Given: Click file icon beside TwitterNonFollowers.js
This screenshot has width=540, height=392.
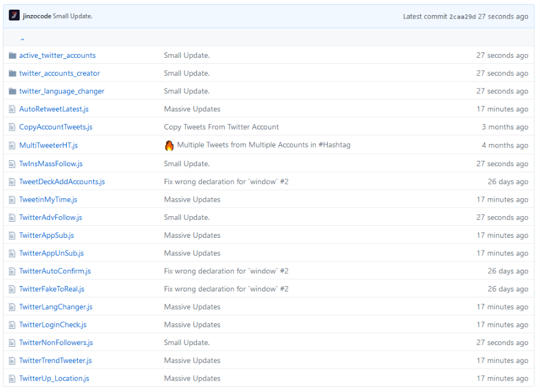Looking at the screenshot, I should coord(12,343).
